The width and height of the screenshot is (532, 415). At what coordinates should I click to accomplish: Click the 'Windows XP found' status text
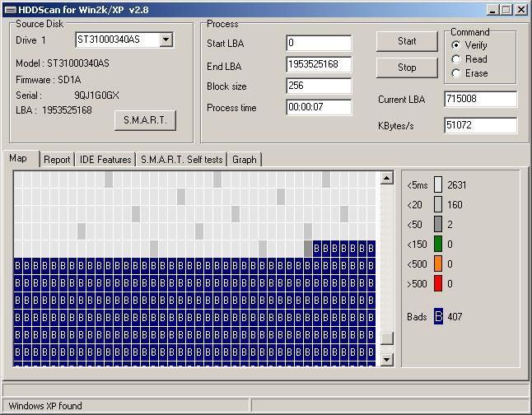pyautogui.click(x=45, y=406)
